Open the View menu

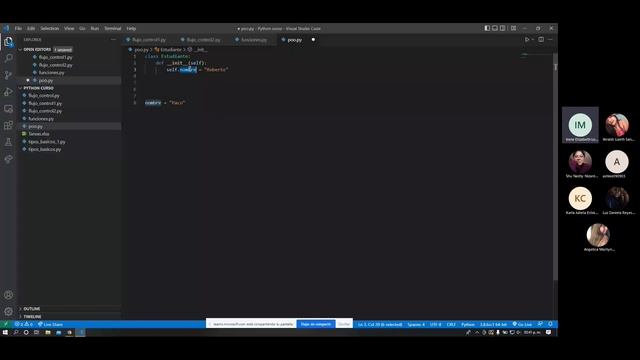point(69,28)
